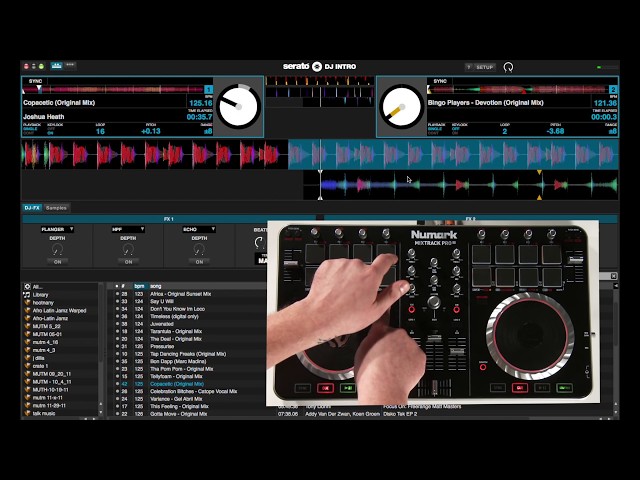Toggle SYNC on the right deck
This screenshot has height=480, width=640.
(x=440, y=81)
